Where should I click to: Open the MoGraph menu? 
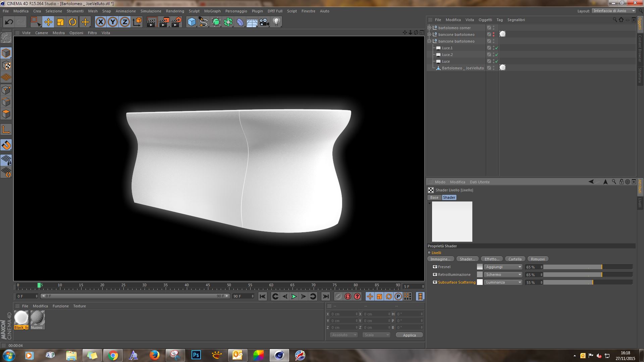212,11
